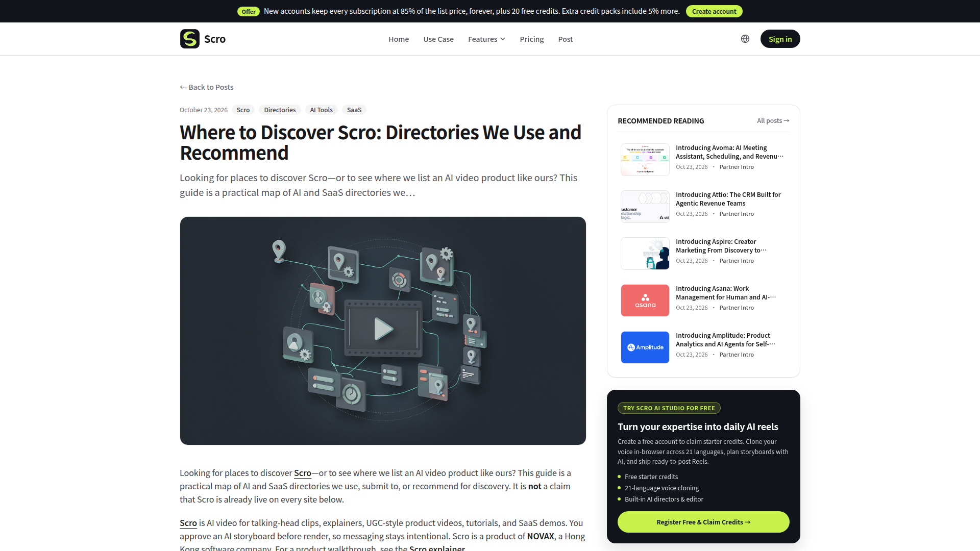Viewport: 980px width, 551px height.
Task: Open All posts link
Action: click(773, 121)
